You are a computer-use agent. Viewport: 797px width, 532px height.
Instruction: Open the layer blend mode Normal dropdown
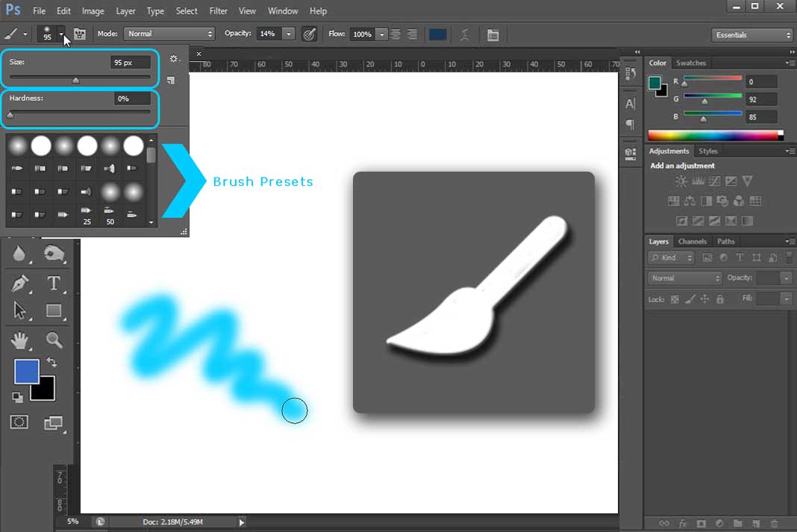click(684, 278)
